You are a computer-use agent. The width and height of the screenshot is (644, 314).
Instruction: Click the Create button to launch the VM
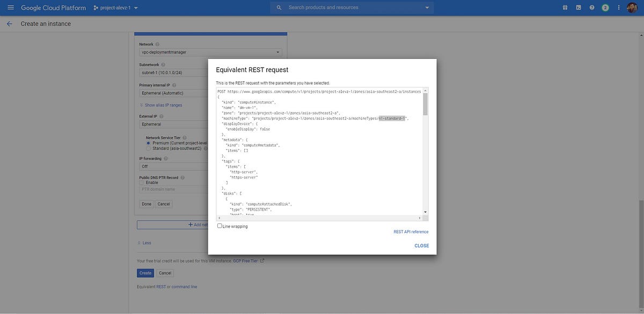tap(144, 273)
